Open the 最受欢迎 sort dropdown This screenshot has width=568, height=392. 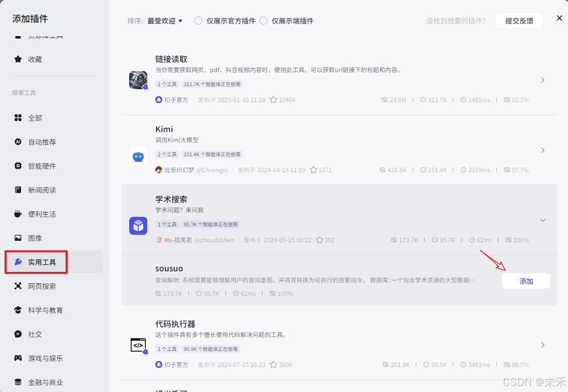165,21
